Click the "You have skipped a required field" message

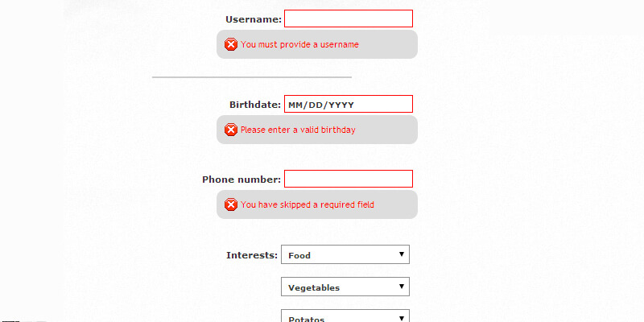(307, 204)
